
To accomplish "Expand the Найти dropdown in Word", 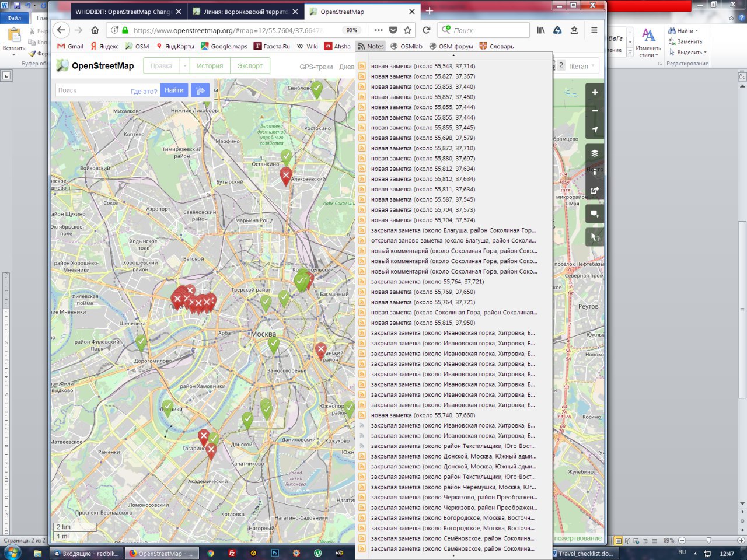I will pos(697,31).
